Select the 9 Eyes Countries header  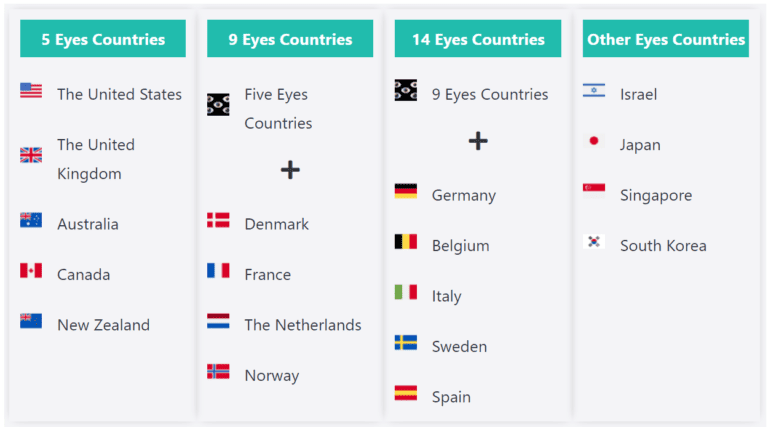(x=290, y=40)
